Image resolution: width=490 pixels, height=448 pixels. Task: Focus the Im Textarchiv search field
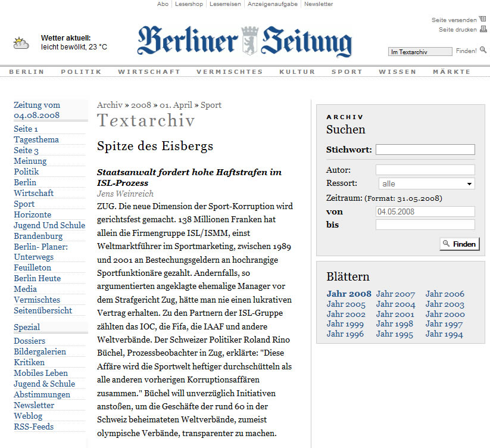coord(420,52)
